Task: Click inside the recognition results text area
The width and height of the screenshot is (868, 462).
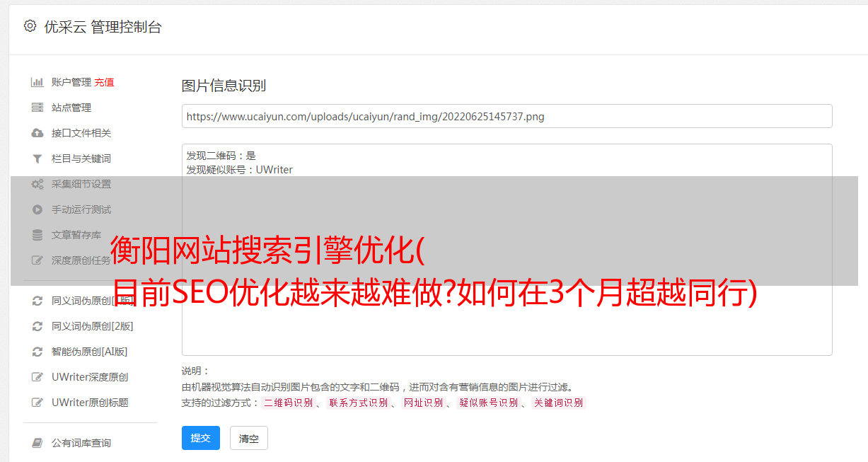Action: [x=507, y=250]
